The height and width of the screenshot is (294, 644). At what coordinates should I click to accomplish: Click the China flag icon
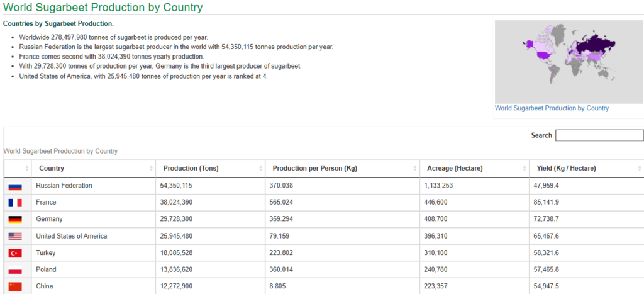point(15,286)
